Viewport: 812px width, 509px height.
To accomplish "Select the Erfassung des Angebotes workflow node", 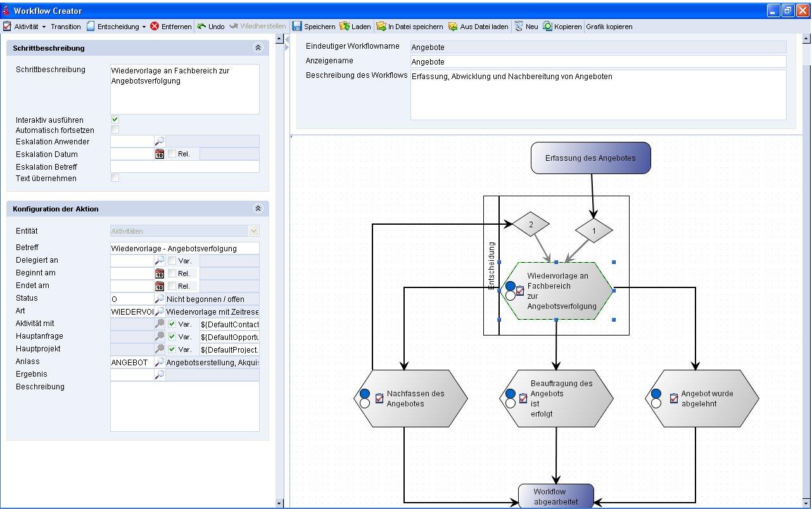I will [x=590, y=158].
